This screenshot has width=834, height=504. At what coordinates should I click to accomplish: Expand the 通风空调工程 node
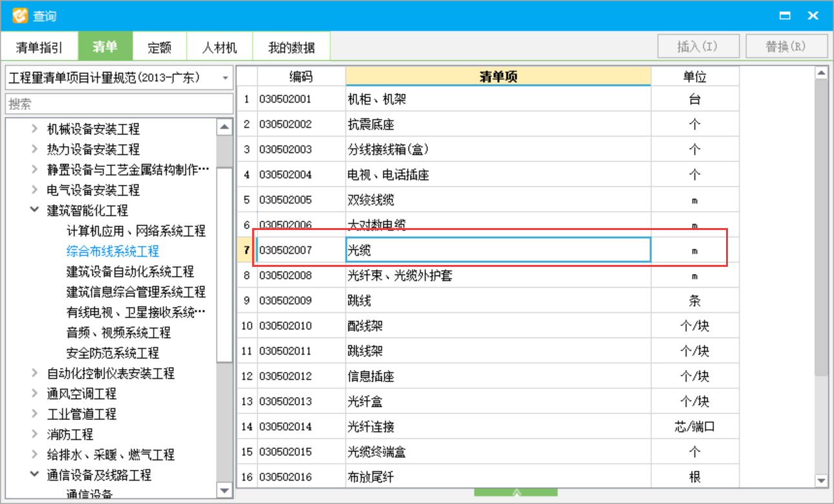tap(34, 394)
